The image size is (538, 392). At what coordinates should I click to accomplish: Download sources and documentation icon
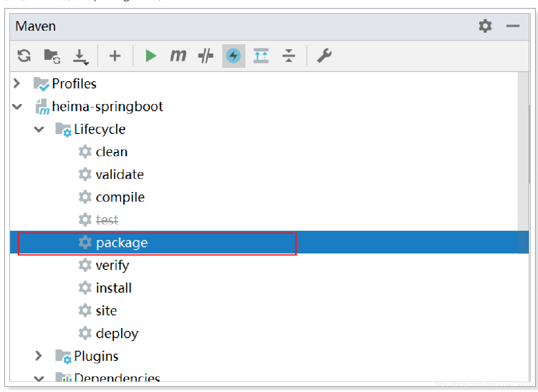[x=80, y=56]
